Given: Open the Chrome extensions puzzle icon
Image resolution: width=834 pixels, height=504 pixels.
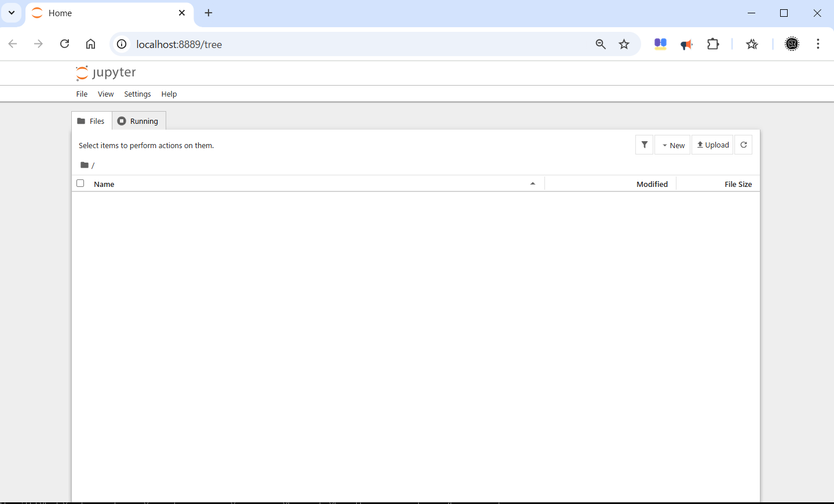Looking at the screenshot, I should pyautogui.click(x=713, y=43).
